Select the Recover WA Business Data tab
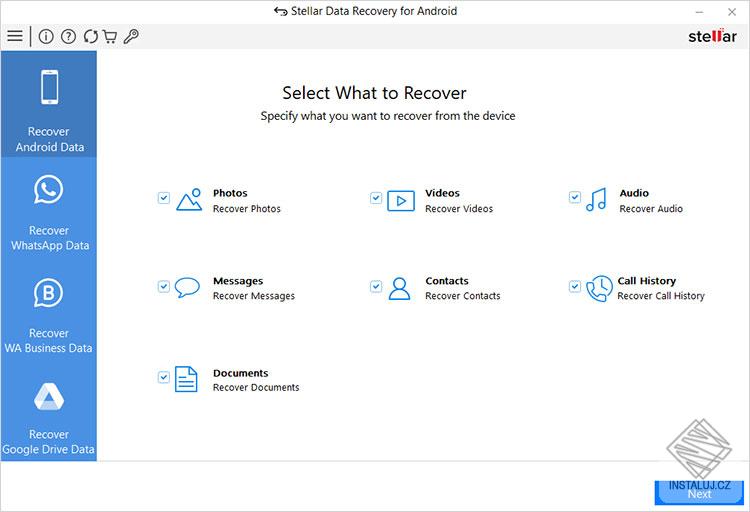Image resolution: width=750 pixels, height=512 pixels. click(49, 313)
